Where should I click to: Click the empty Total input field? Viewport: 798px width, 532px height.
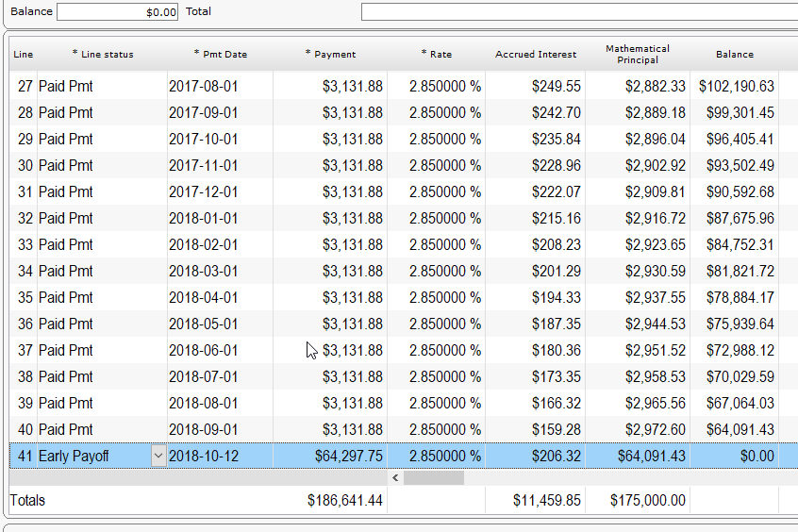[579, 11]
